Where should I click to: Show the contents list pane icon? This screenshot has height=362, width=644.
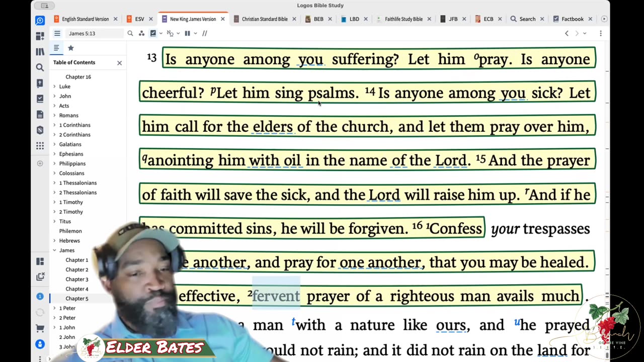(x=56, y=48)
